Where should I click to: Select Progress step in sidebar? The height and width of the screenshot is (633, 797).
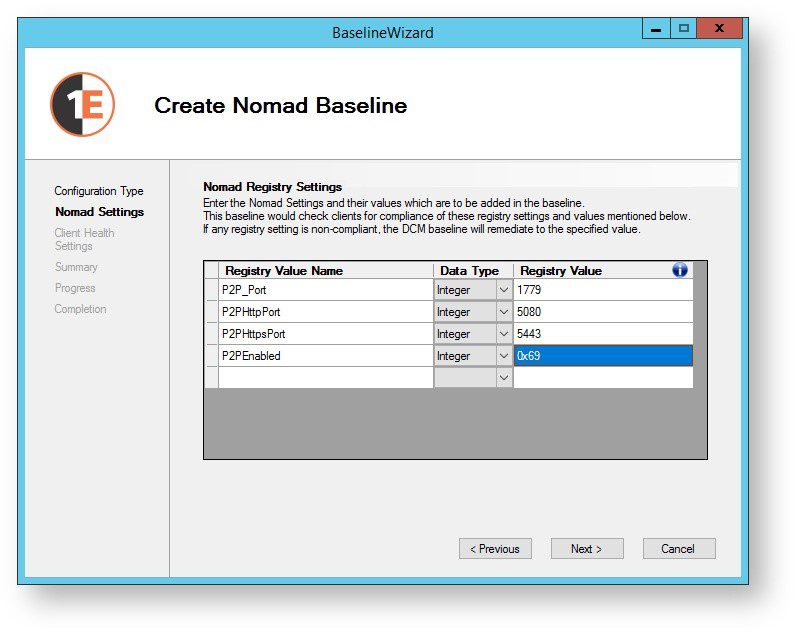tap(75, 288)
